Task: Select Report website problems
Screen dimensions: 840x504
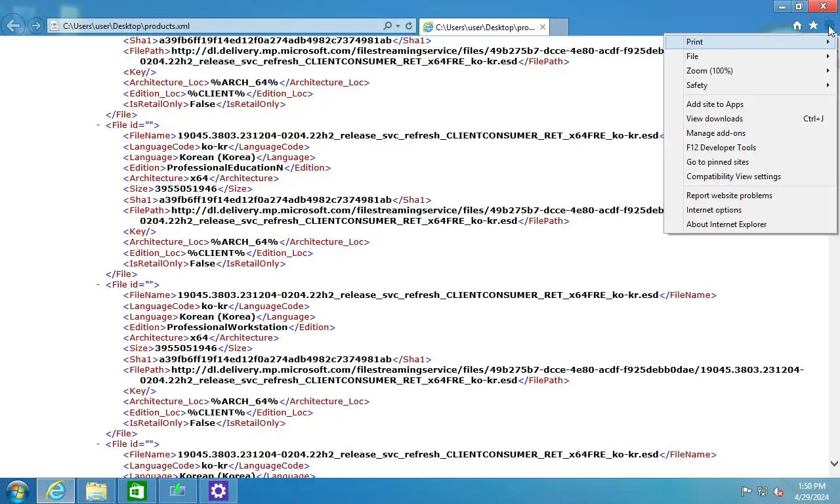Action: pos(750,195)
